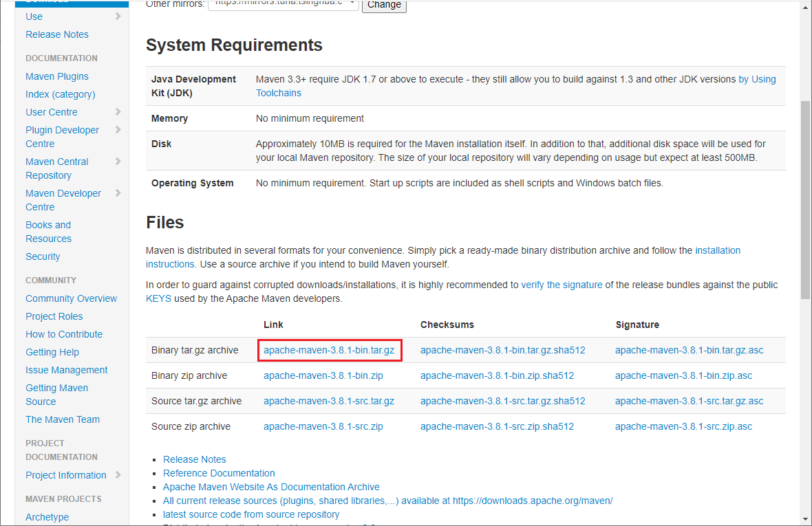The image size is (812, 526).
Task: Click the 'Operating System' requirement label
Action: click(192, 183)
